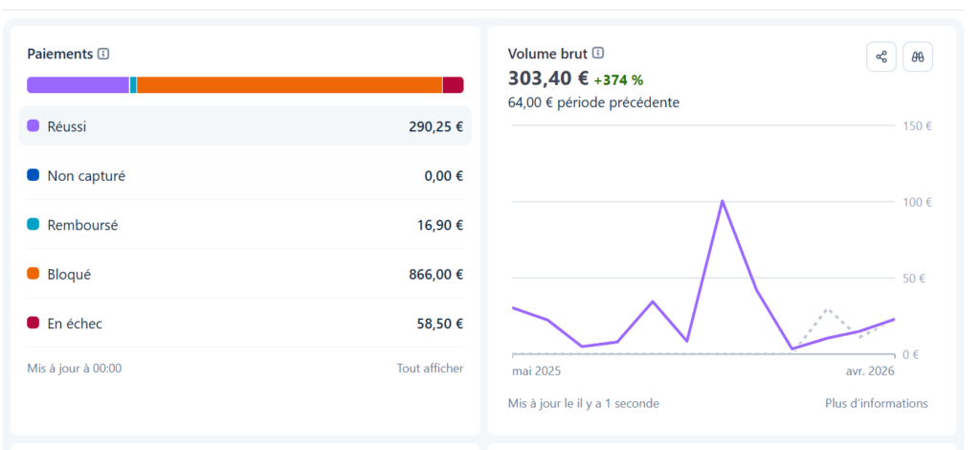
Task: Click the dark blue square beside Non capturé
Action: tap(33, 175)
